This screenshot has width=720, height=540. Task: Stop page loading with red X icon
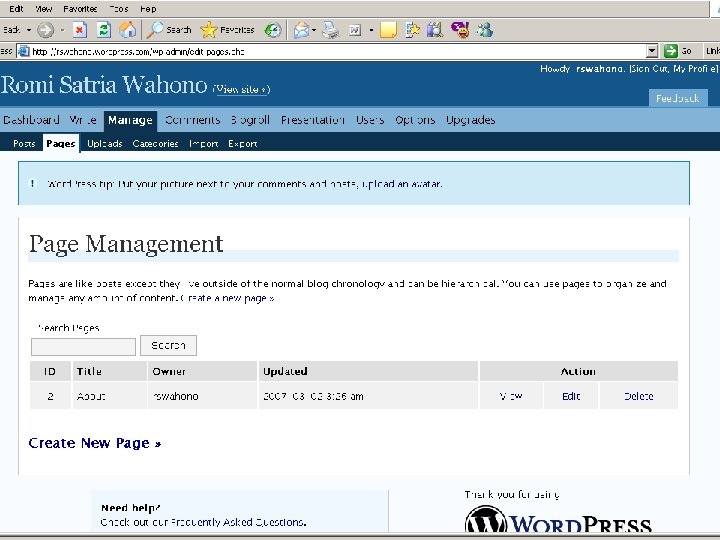click(x=80, y=30)
